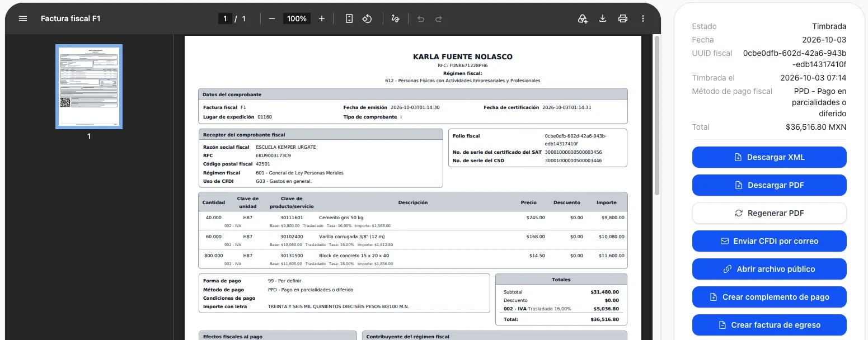Open the viewer more actions menu

pyautogui.click(x=643, y=18)
